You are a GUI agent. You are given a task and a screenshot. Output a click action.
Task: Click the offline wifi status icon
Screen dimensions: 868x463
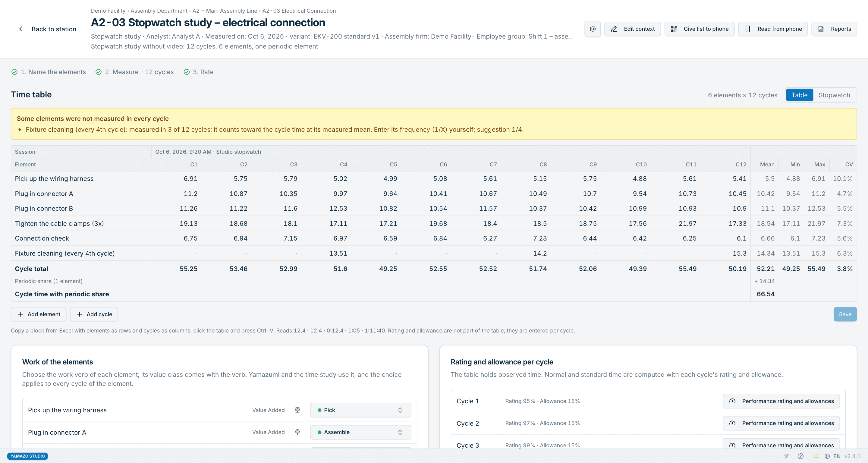[x=786, y=456]
